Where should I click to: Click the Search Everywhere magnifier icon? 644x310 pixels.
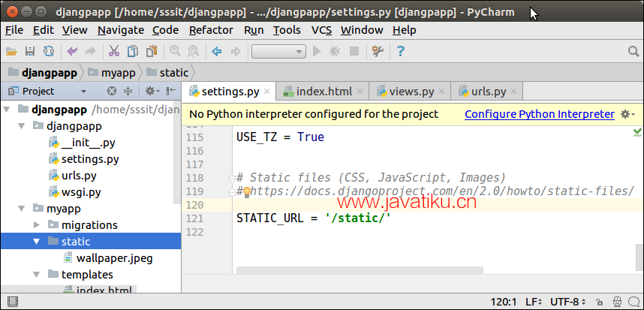click(x=631, y=51)
